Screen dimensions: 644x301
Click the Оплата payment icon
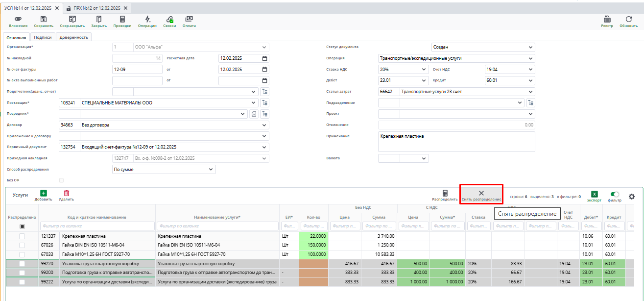point(189,19)
